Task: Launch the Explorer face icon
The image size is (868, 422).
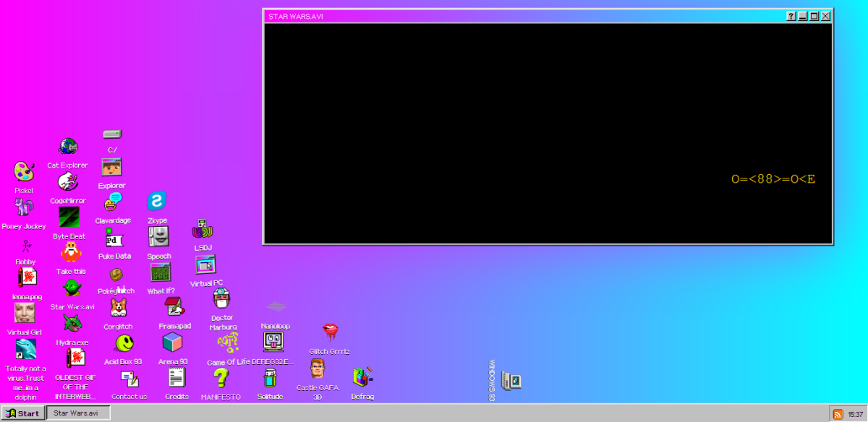Action: [x=111, y=168]
